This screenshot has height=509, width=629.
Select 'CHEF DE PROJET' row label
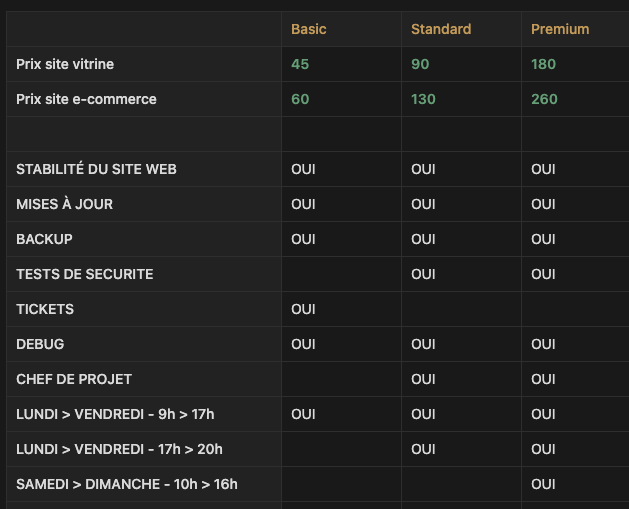click(x=74, y=379)
